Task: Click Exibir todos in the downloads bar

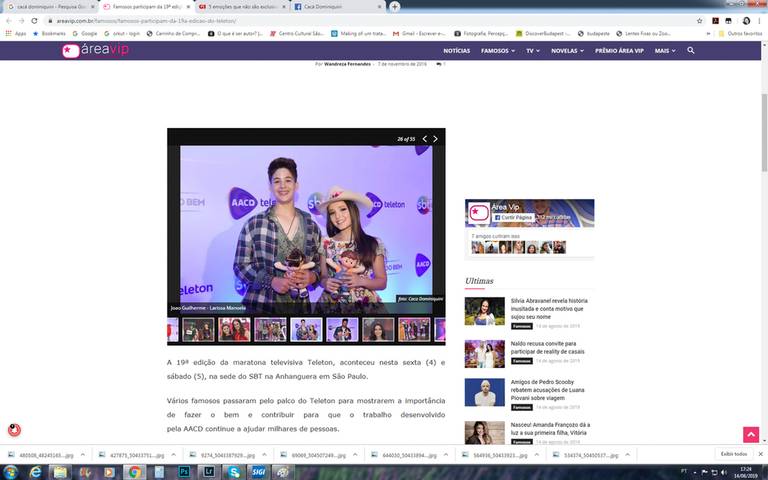Action: point(734,453)
